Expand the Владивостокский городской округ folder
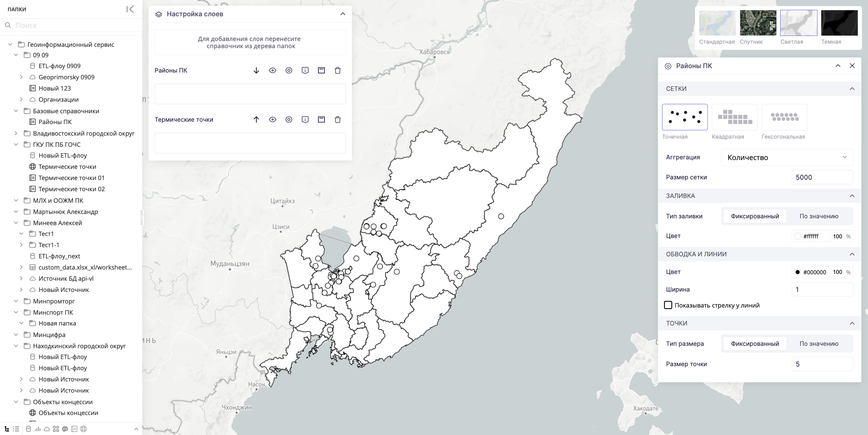Viewport: 868px width, 435px height. pyautogui.click(x=16, y=134)
